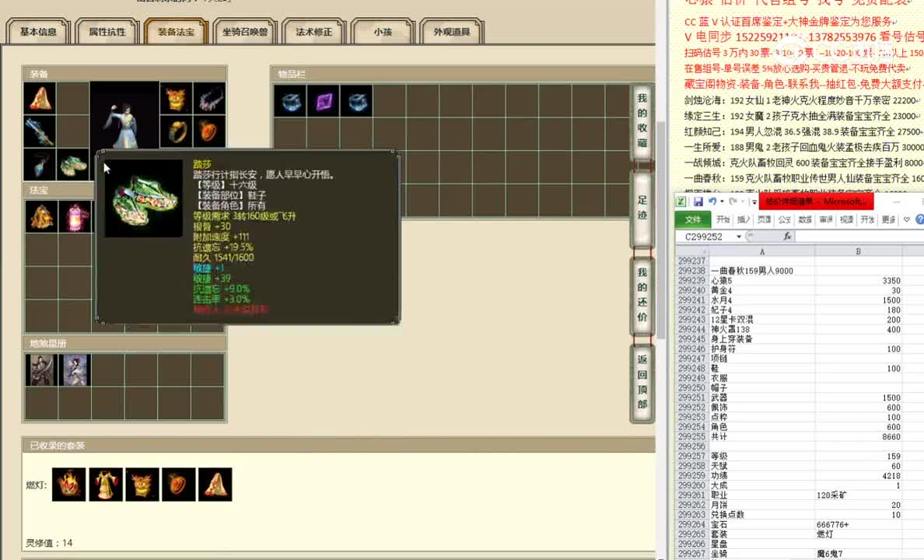Select the first blue item in the 物品栏
The image size is (924, 560).
pos(289,101)
